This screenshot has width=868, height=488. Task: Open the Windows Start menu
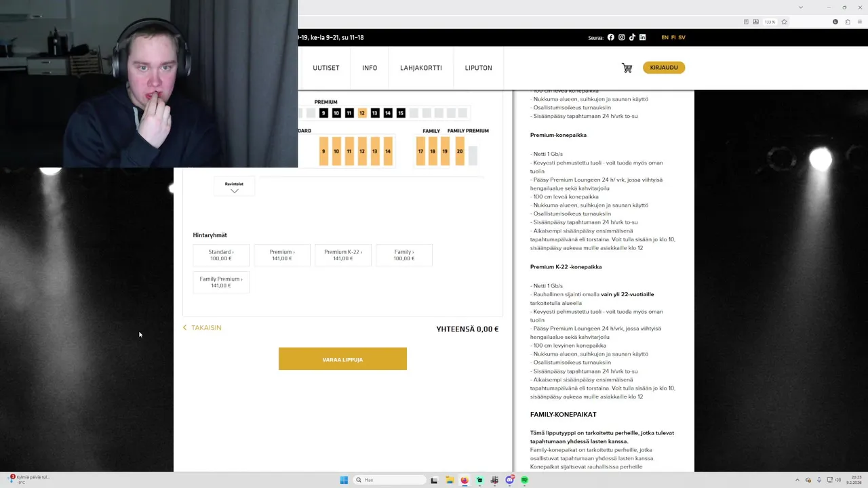point(344,480)
